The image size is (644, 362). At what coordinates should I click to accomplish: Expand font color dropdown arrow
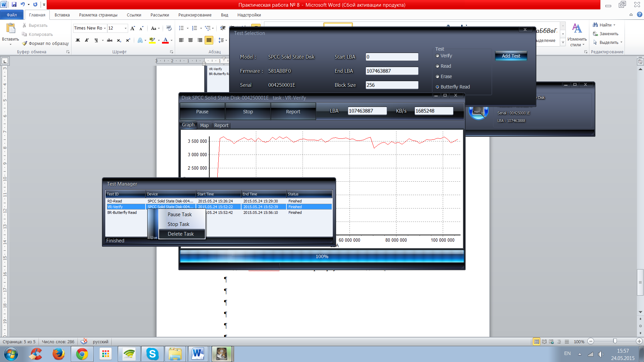tap(171, 40)
